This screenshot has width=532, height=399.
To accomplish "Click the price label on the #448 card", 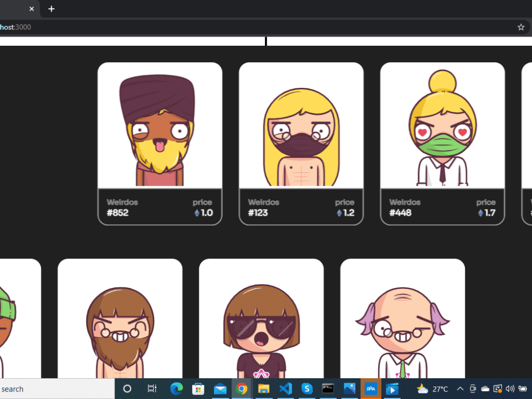I will 486,202.
